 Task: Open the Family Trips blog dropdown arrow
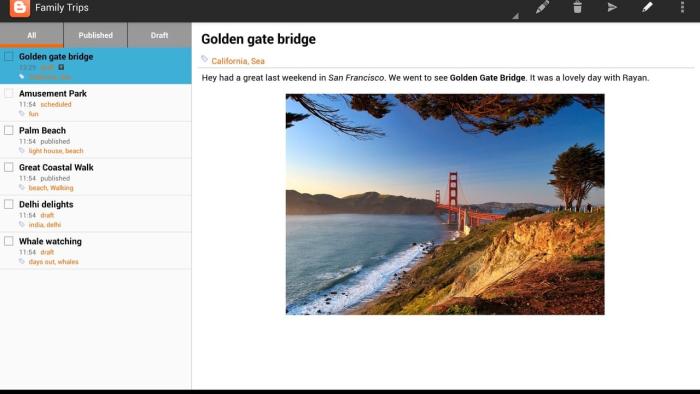pos(516,16)
